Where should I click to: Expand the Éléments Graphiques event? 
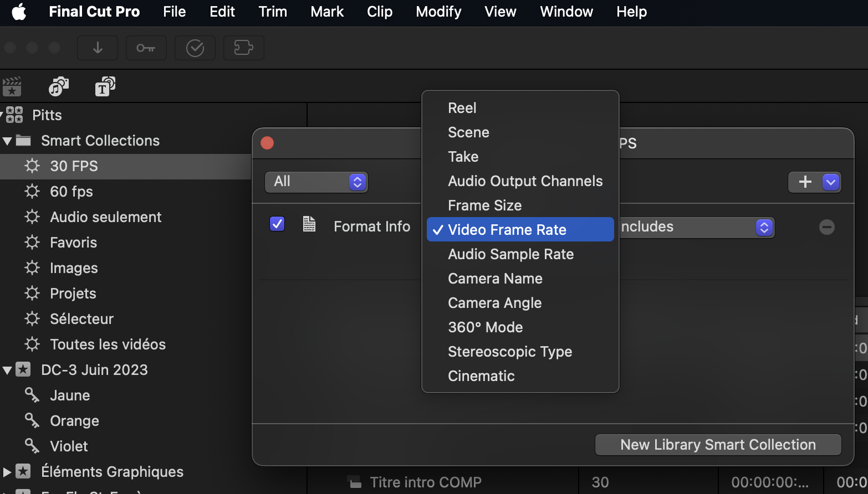[x=7, y=472]
